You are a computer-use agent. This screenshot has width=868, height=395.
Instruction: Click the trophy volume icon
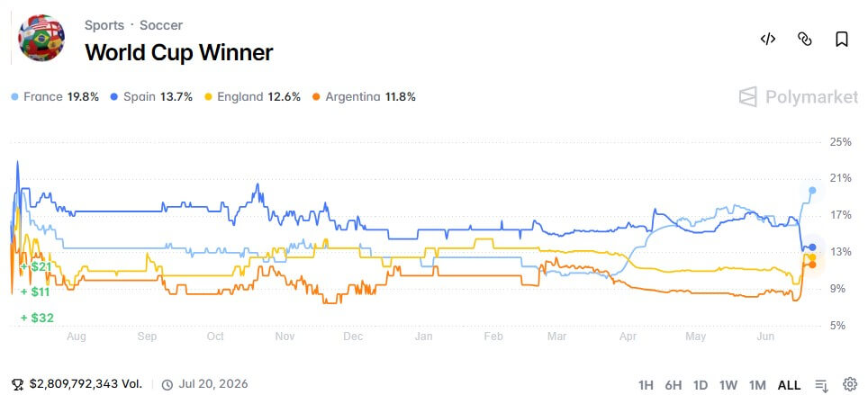[x=18, y=384]
